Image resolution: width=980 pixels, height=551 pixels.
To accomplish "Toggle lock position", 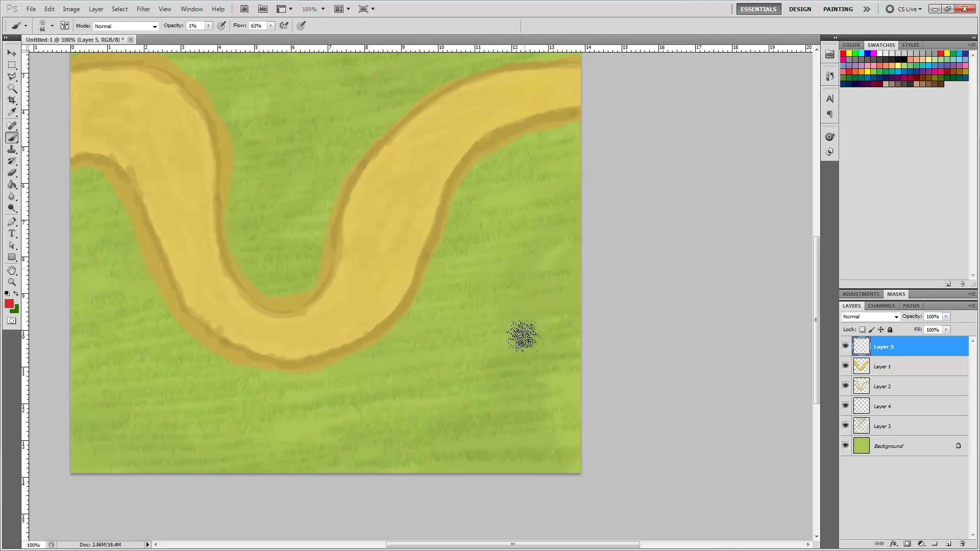I will pos(881,330).
